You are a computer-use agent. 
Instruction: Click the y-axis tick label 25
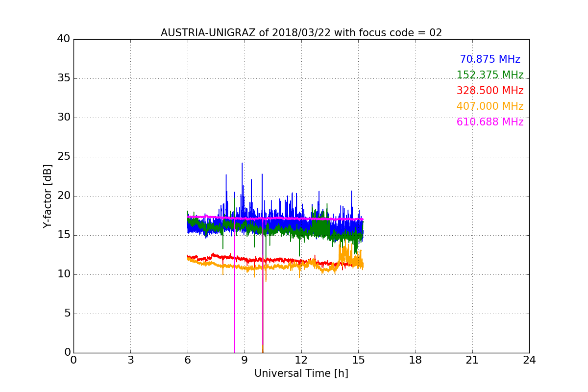coord(64,157)
